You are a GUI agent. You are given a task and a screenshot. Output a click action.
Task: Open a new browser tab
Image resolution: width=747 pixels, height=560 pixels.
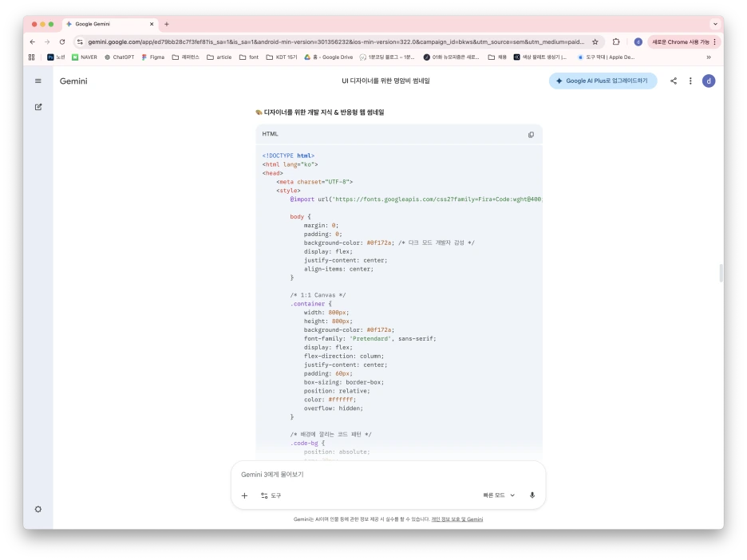167,24
